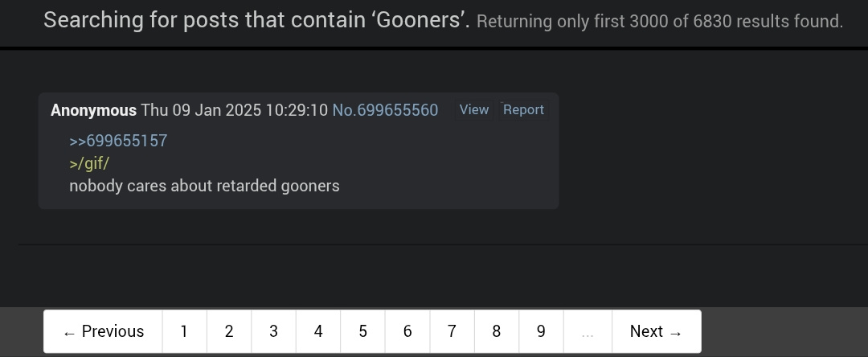The width and height of the screenshot is (868, 357).
Task: Follow the quoted reply link >>699655157
Action: [x=118, y=141]
